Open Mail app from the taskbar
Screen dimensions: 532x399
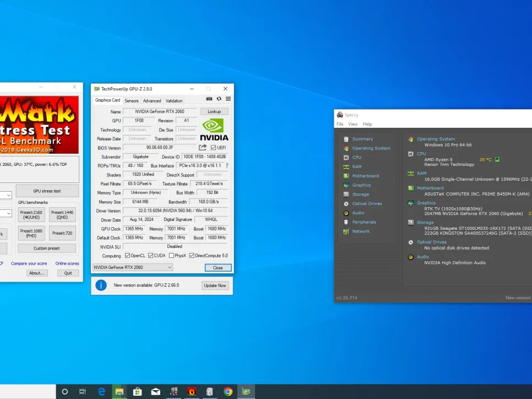[156, 391]
